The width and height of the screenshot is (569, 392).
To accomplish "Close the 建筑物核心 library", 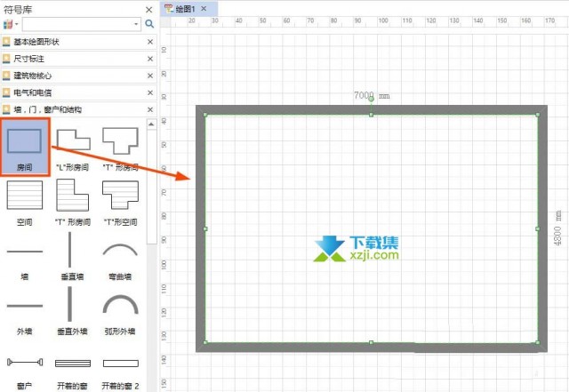I will (x=150, y=76).
